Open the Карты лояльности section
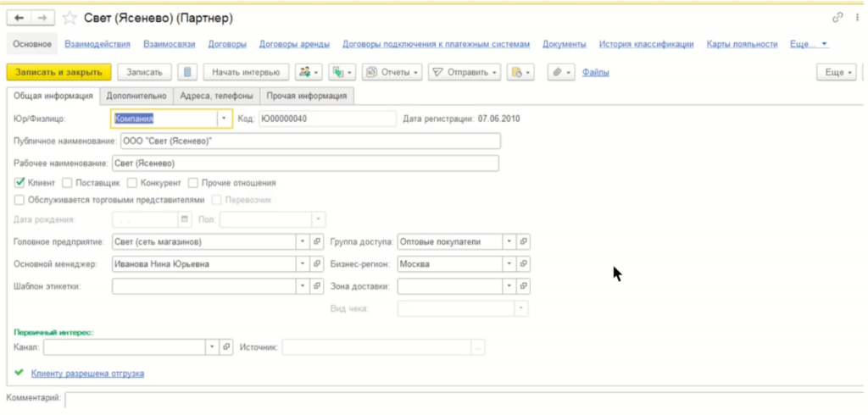The width and height of the screenshot is (868, 415). coord(742,44)
